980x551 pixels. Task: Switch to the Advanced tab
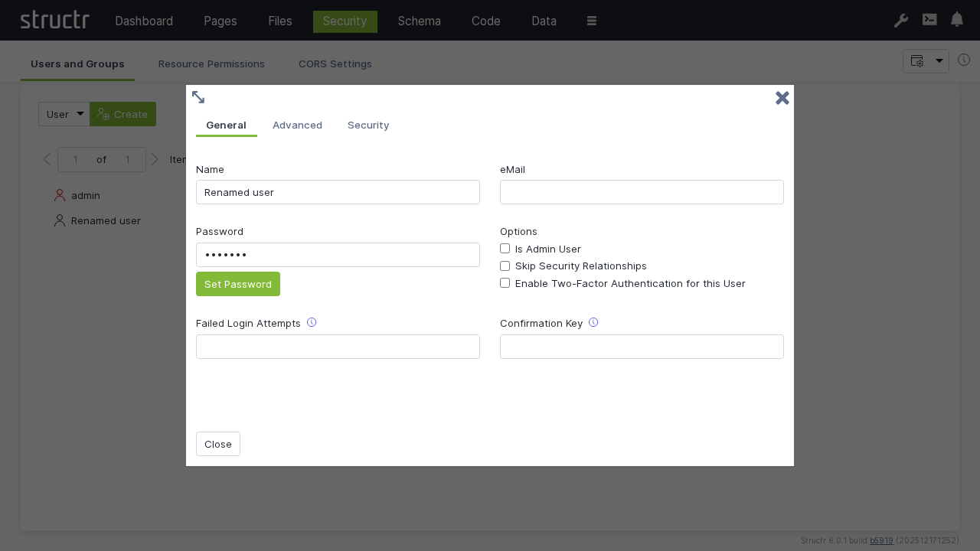coord(297,125)
